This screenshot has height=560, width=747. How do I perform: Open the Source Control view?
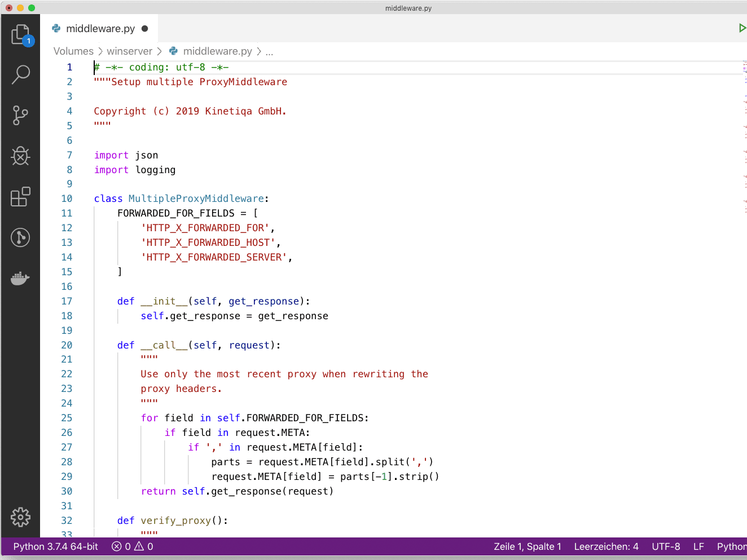pos(21,115)
